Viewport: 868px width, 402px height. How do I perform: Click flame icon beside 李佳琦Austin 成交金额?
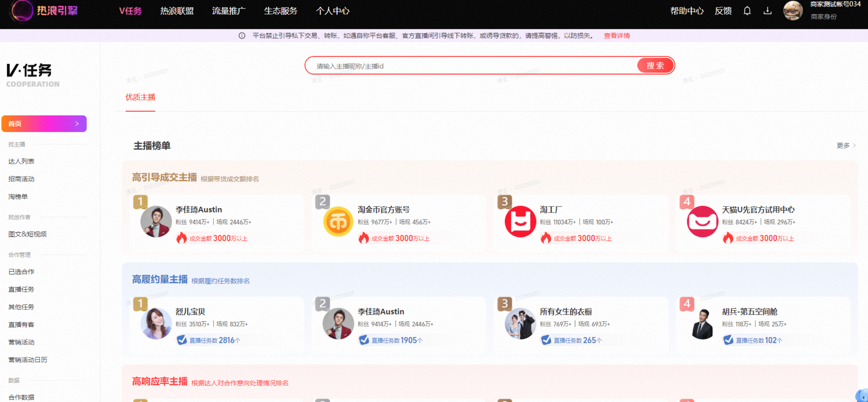(182, 238)
